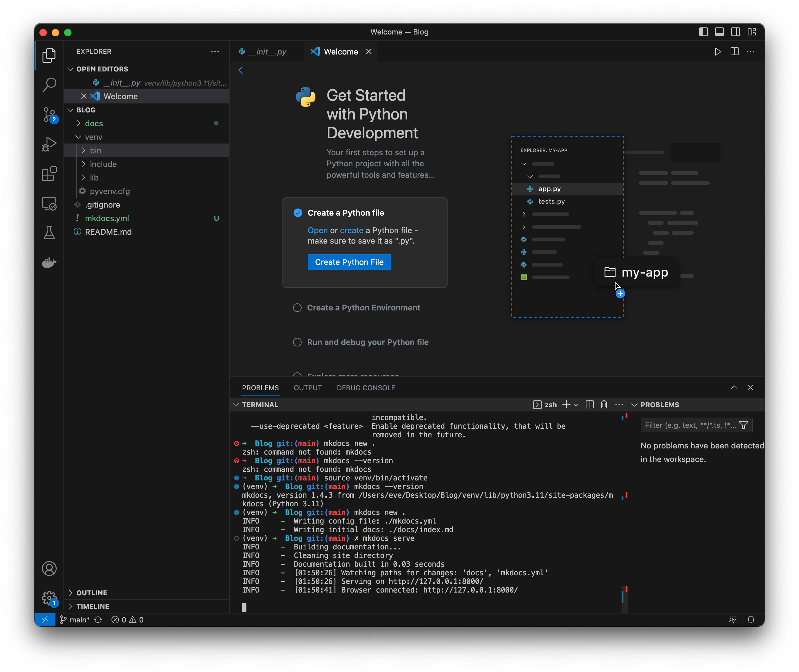Expand the lib folder

pyautogui.click(x=147, y=177)
